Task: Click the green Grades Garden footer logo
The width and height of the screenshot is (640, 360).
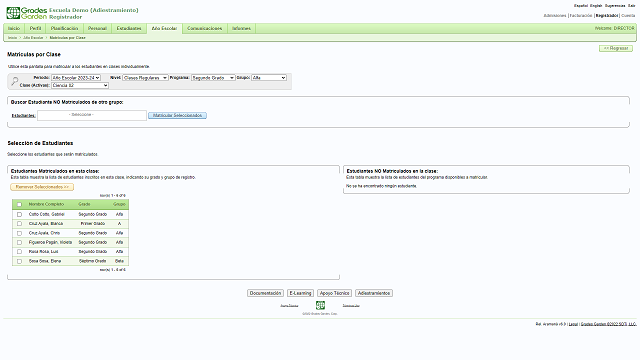Action: (320, 305)
